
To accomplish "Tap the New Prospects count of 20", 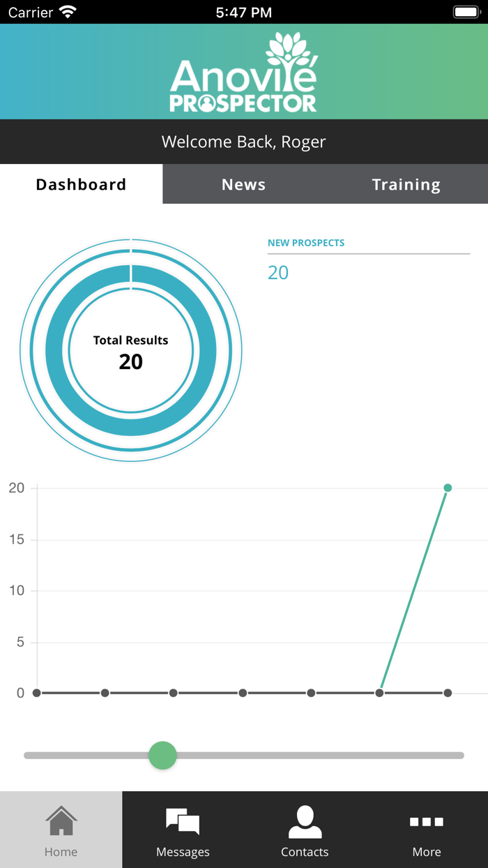I will tap(278, 273).
